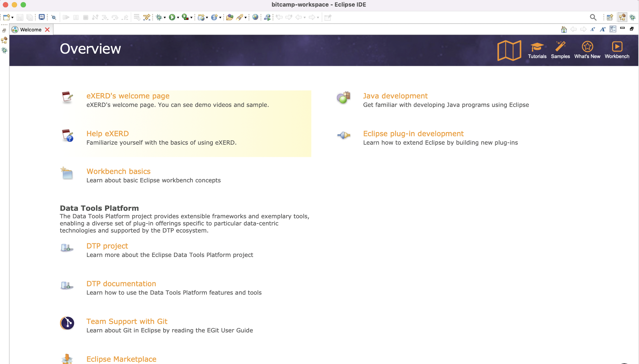Open the Overview book icon in header
639x364 pixels.
(x=509, y=50)
